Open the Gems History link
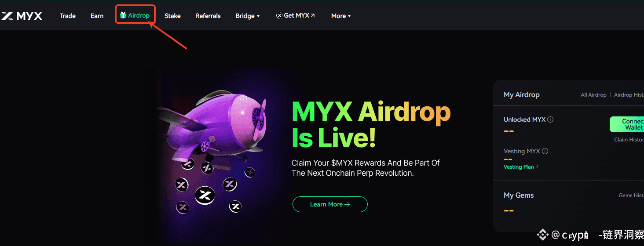 (x=631, y=195)
